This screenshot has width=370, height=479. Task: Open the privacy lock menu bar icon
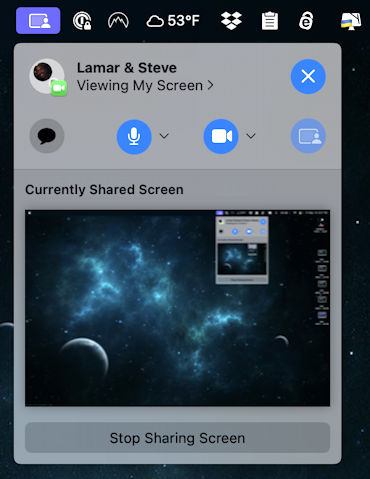pyautogui.click(x=82, y=21)
